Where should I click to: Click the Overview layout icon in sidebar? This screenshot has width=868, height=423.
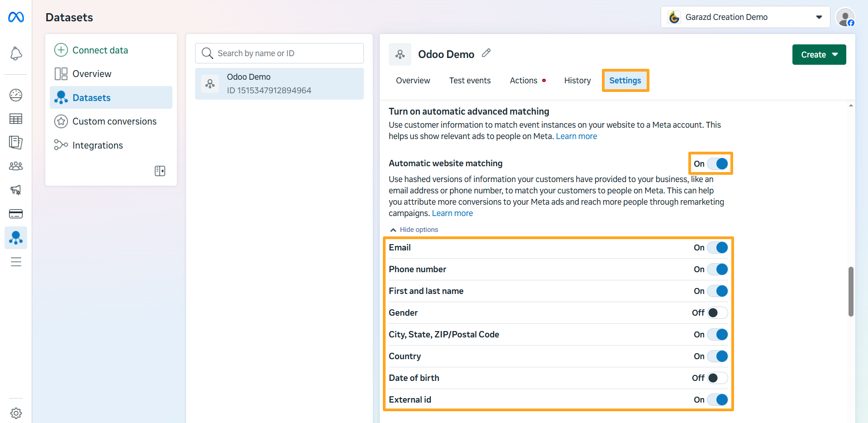pos(61,74)
